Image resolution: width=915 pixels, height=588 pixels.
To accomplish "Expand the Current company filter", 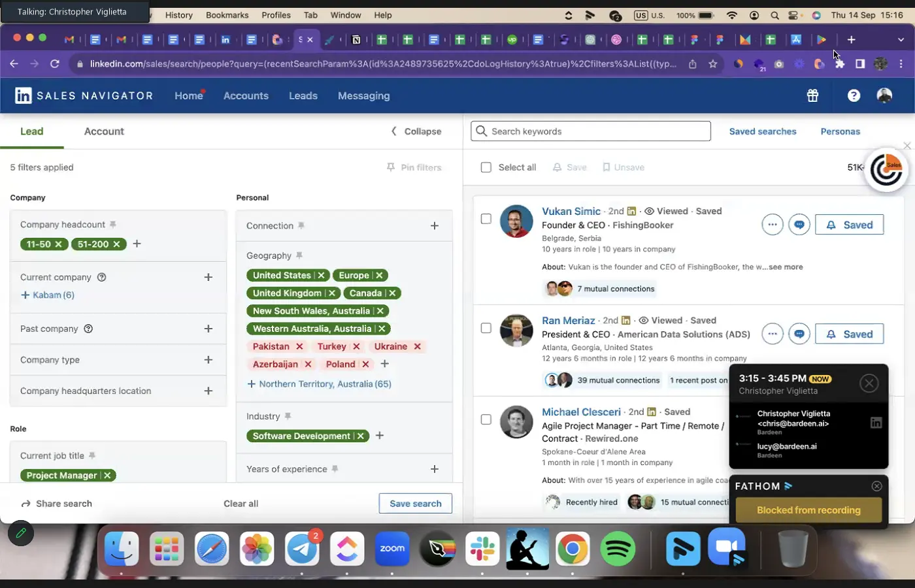I will click(208, 277).
